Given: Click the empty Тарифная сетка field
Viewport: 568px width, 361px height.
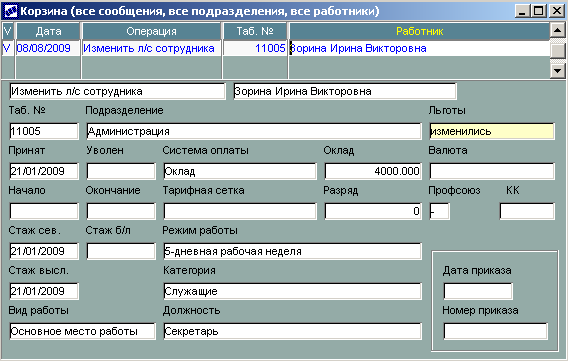Looking at the screenshot, I should [x=240, y=211].
